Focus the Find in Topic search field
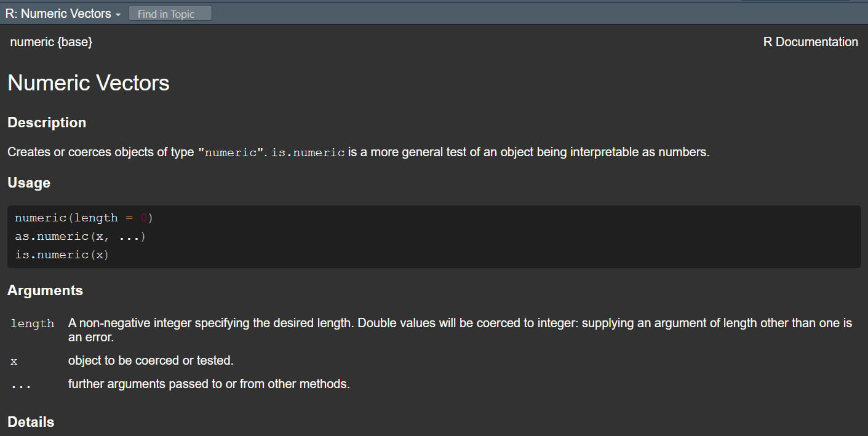 point(170,14)
